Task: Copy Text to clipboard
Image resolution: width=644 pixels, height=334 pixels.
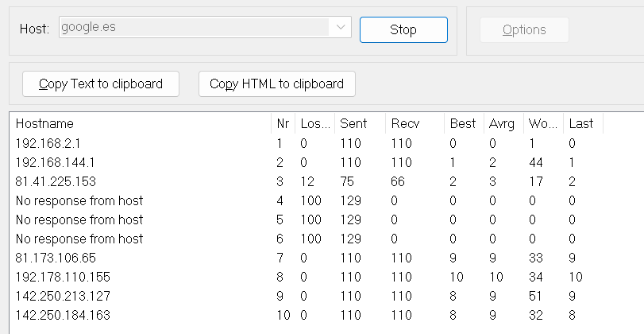Action: tap(101, 83)
